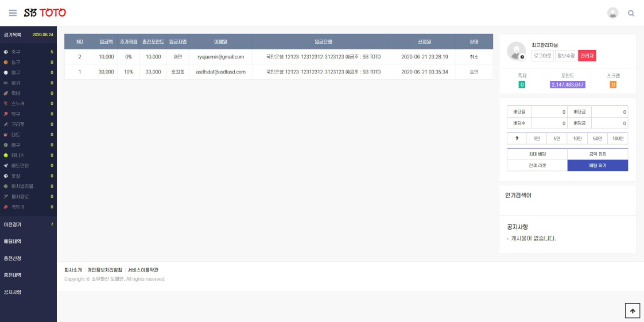
Task: Click the user avatar icon in header
Action: [x=612, y=13]
